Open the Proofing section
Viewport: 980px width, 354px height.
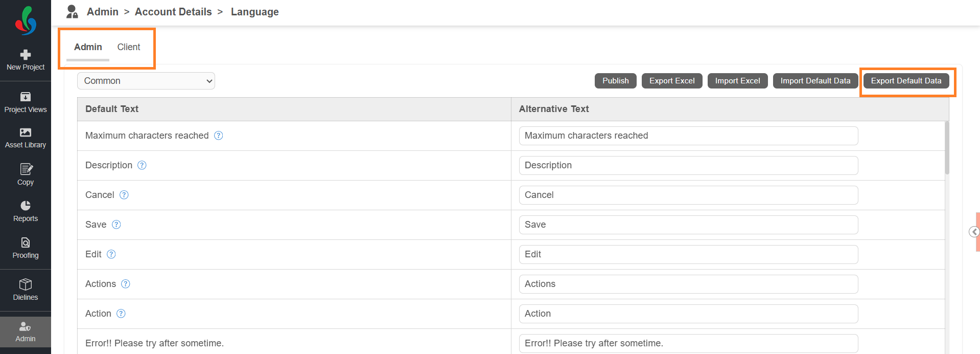click(x=26, y=248)
